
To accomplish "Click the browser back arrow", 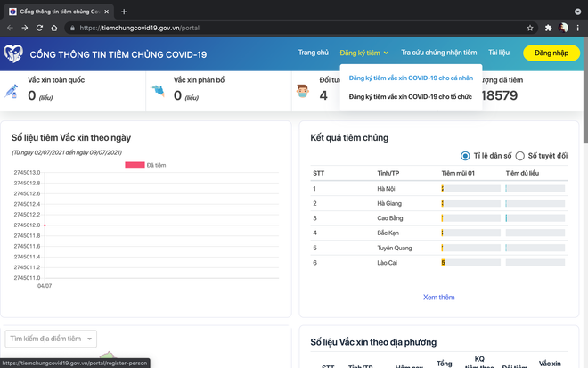I will [10, 28].
